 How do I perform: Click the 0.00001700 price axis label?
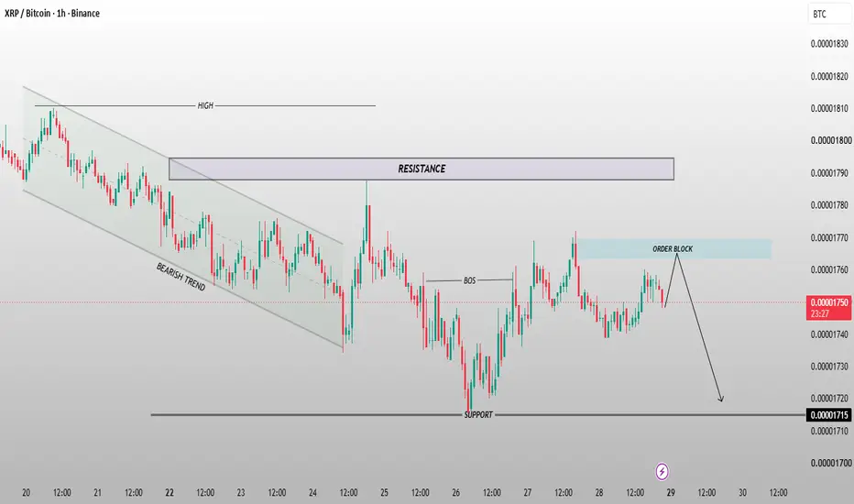pos(830,463)
